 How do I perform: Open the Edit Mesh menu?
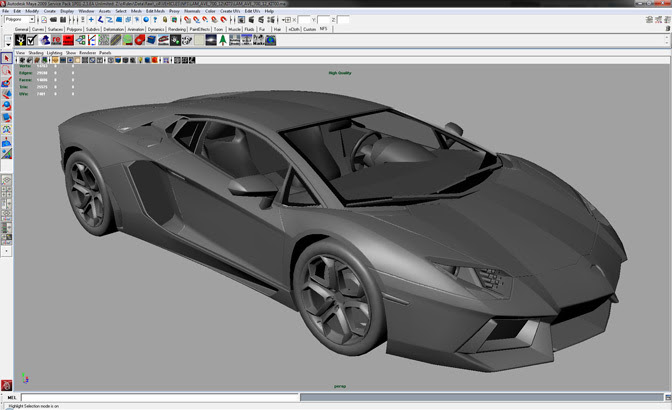154,11
